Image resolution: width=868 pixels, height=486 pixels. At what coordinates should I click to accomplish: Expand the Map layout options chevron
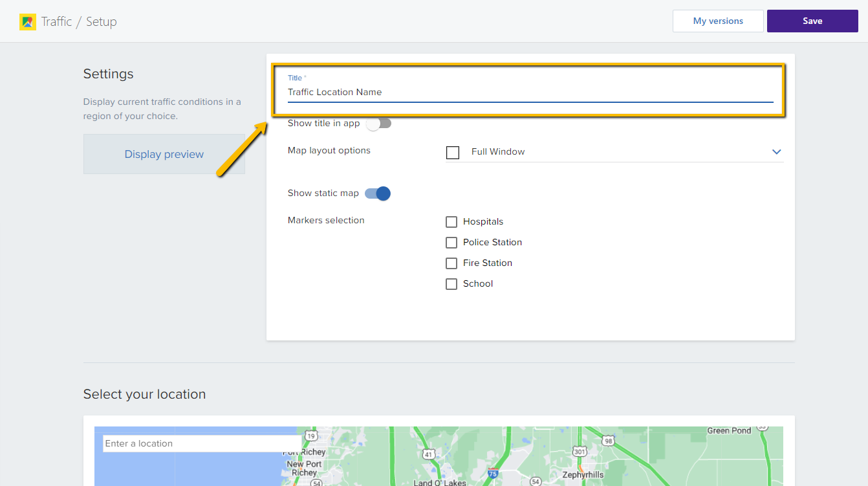tap(777, 152)
